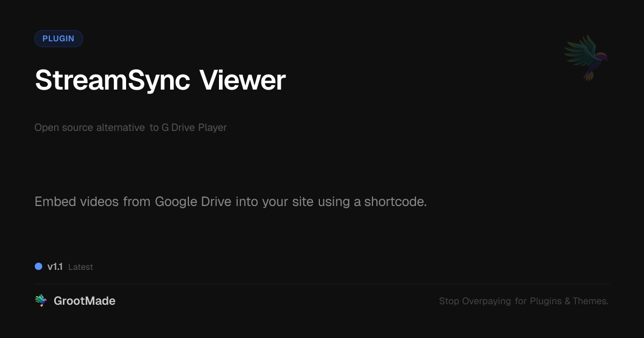The width and height of the screenshot is (644, 338).
Task: Click the word Viewer in the title
Action: 243,80
